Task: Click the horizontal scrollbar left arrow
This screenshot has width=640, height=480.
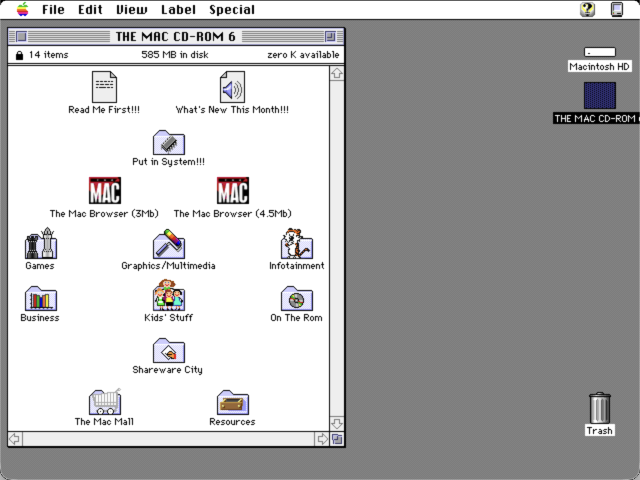Action: click(15, 439)
